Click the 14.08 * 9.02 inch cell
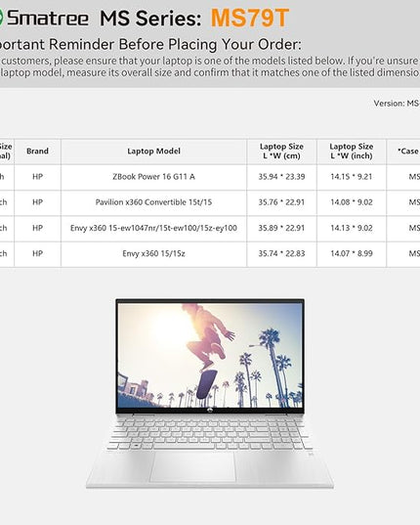Viewport: 420px width, 525px height. point(352,202)
